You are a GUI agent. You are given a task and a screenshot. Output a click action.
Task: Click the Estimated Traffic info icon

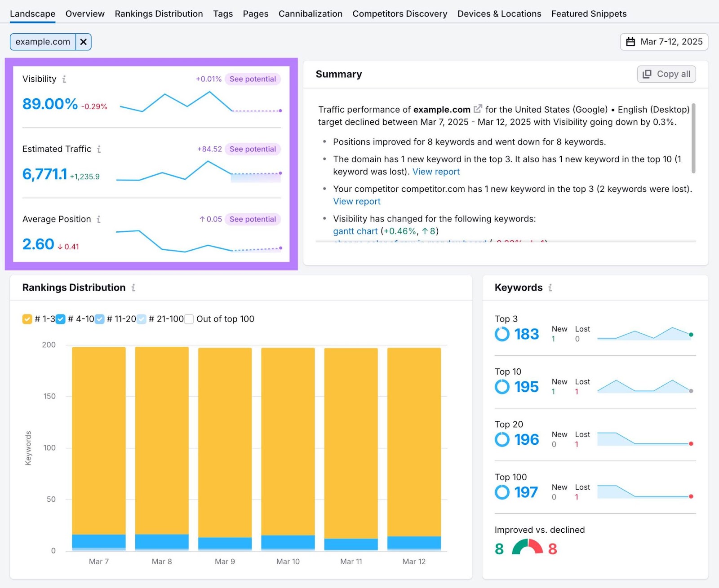click(x=99, y=149)
